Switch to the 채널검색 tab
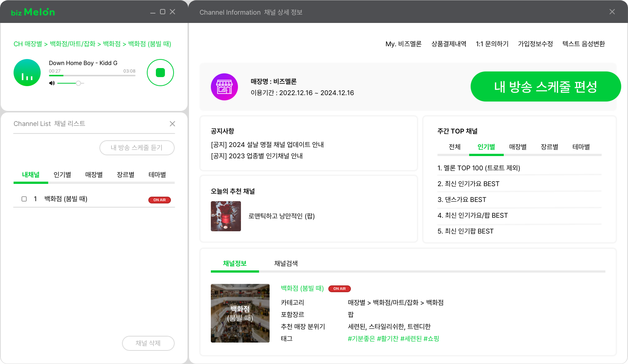This screenshot has height=364, width=628. (286, 264)
